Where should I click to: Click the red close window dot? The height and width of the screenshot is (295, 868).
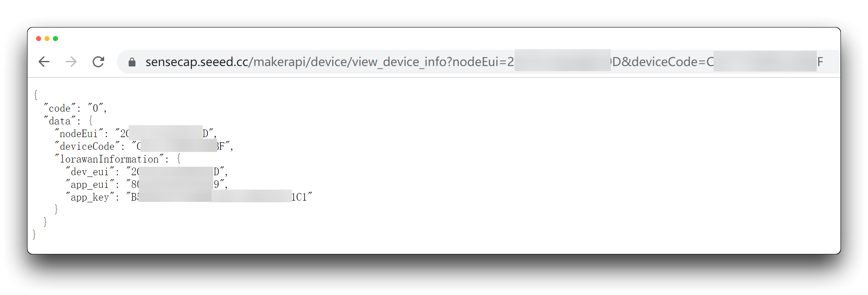39,39
